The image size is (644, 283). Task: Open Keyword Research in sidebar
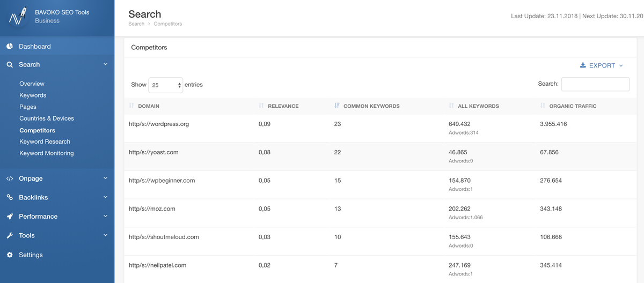coord(45,141)
